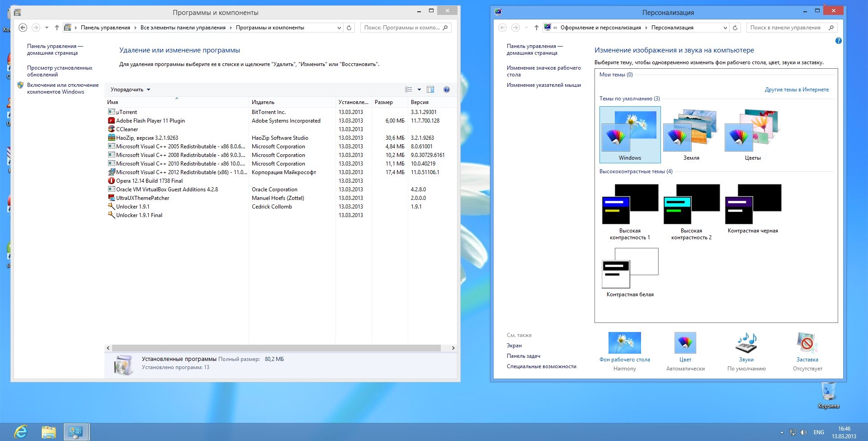Open help in the Personalization window
Screen dimensions: 868x441
tap(839, 41)
